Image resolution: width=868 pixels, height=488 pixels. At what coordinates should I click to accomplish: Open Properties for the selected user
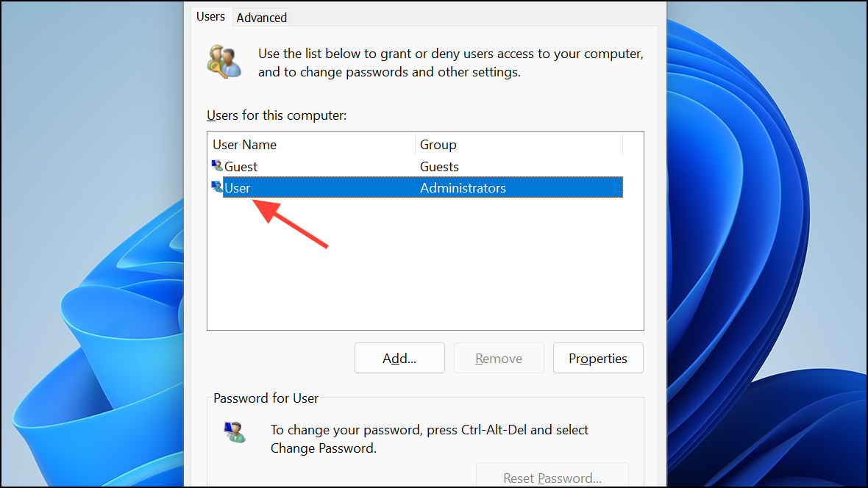click(x=598, y=358)
